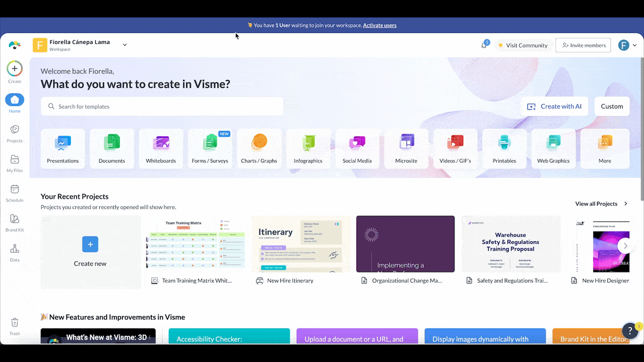Open the More categories tile
644x362 pixels.
pos(605,149)
